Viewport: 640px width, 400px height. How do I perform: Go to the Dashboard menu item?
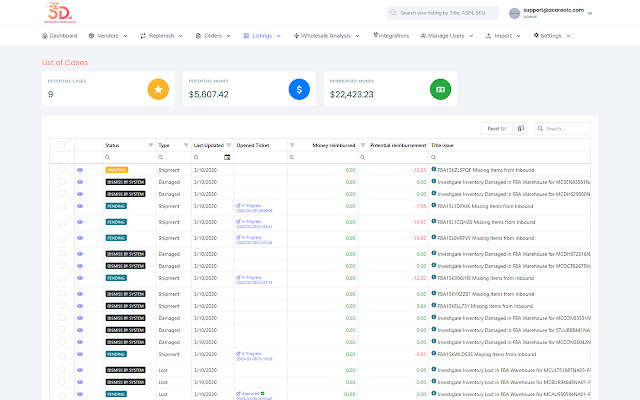coord(59,36)
